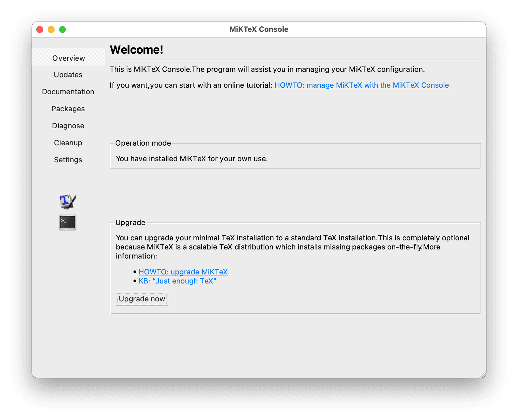Click the window resize grip corner

(x=483, y=375)
